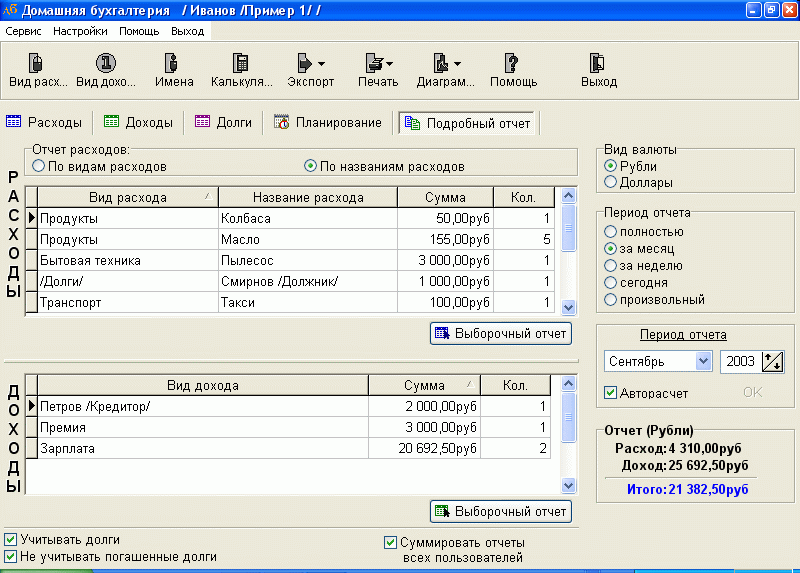The height and width of the screenshot is (573, 800).
Task: Click Выборочный отчет button under expenses table
Action: coord(500,333)
